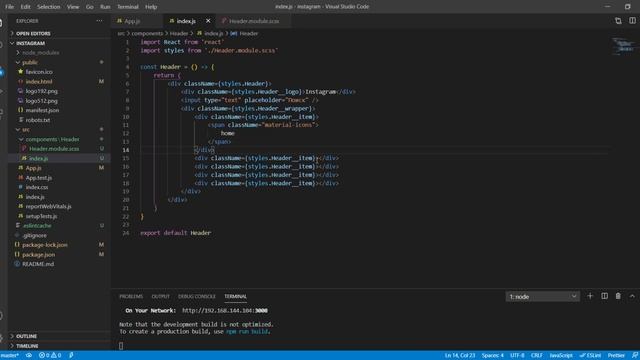Open README.md file
Image resolution: width=640 pixels, height=360 pixels.
coord(38,264)
